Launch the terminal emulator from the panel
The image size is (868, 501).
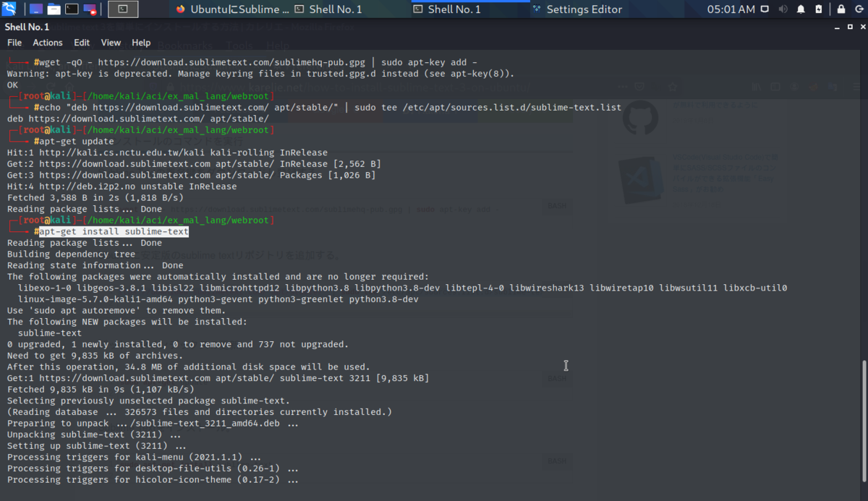coord(72,9)
